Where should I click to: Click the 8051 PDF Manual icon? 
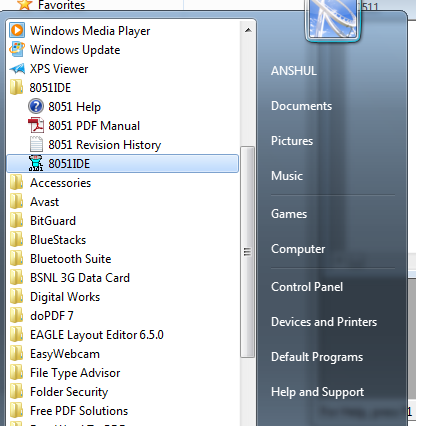click(x=36, y=125)
